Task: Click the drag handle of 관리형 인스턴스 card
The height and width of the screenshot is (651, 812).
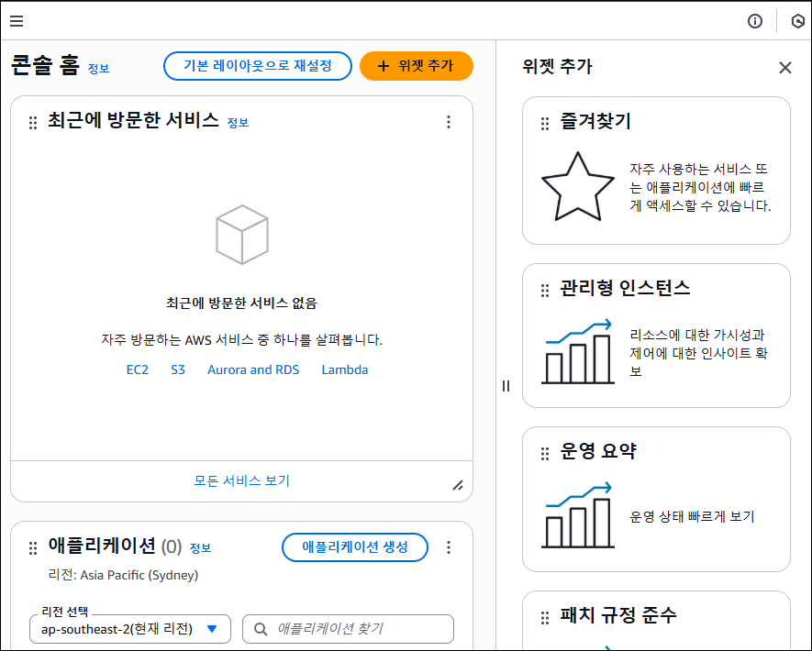Action: [x=545, y=291]
